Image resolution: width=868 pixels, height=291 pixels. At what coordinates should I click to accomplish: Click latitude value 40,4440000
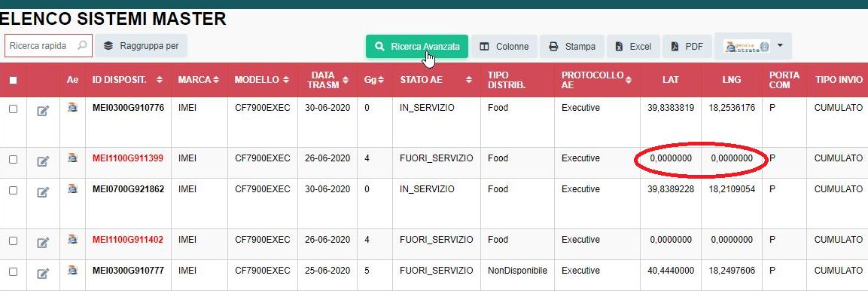[x=670, y=271]
